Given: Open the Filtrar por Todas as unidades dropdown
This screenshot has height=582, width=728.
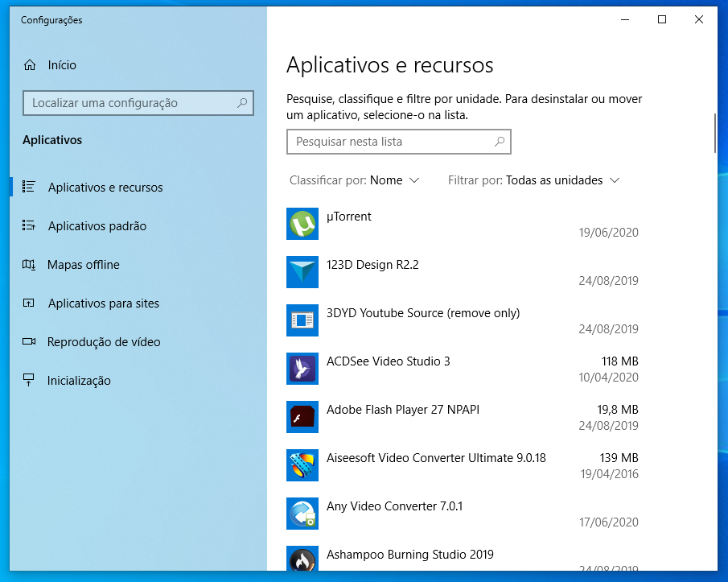Looking at the screenshot, I should point(534,180).
